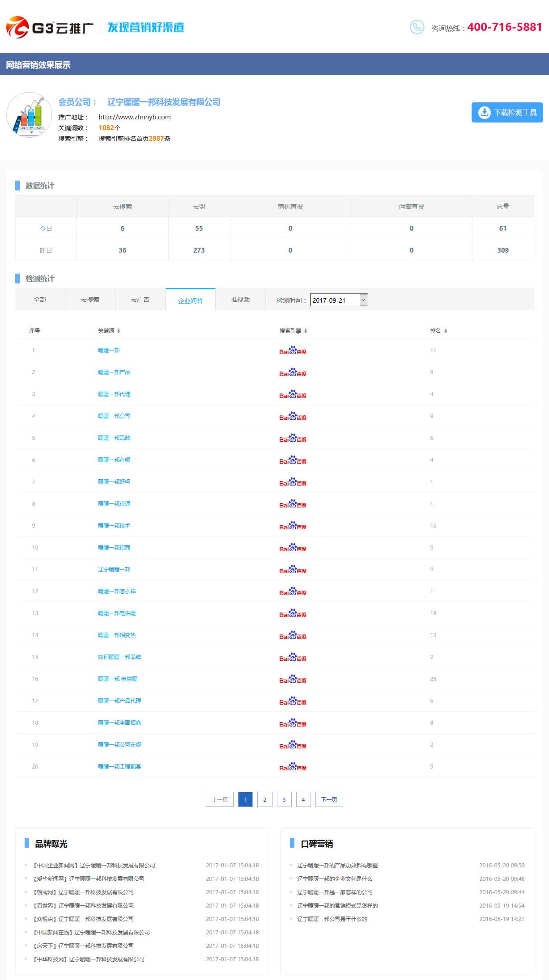Open keyword link 暖暖一邦工程配套
This screenshot has height=980, width=549.
point(119,766)
